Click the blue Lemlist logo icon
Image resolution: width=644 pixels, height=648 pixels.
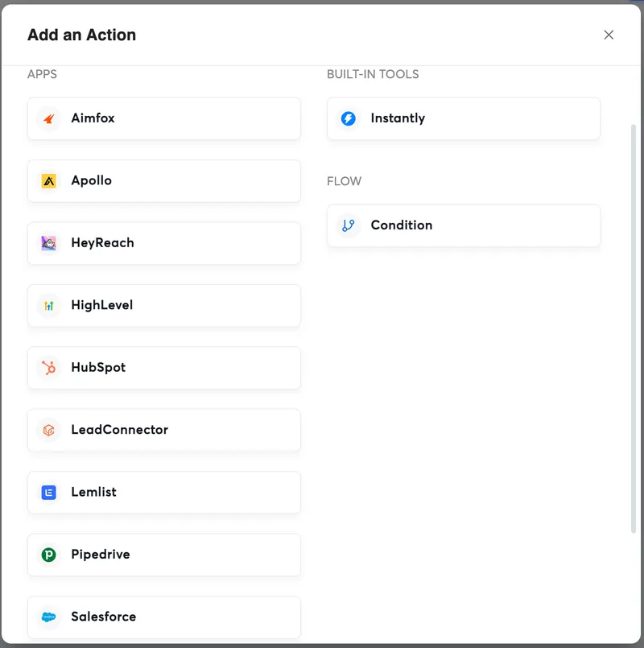[x=49, y=493]
